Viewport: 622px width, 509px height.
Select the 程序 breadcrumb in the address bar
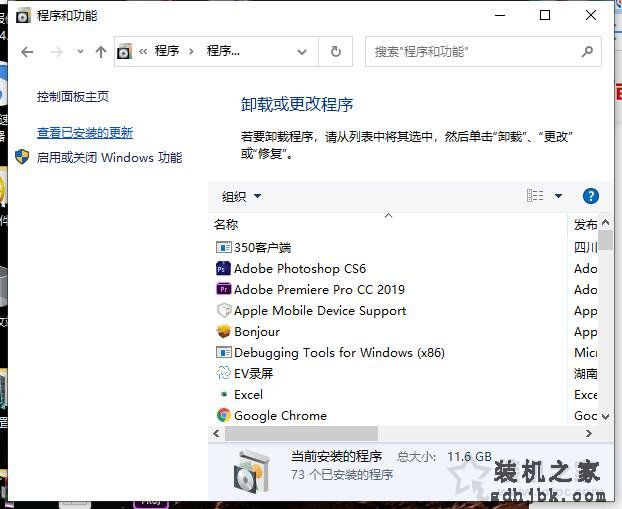point(167,51)
